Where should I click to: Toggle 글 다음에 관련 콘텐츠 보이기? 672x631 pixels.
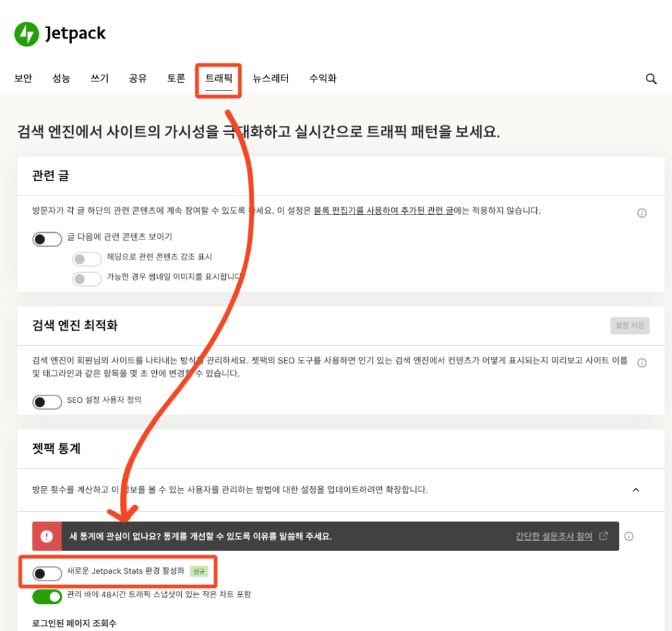point(47,239)
